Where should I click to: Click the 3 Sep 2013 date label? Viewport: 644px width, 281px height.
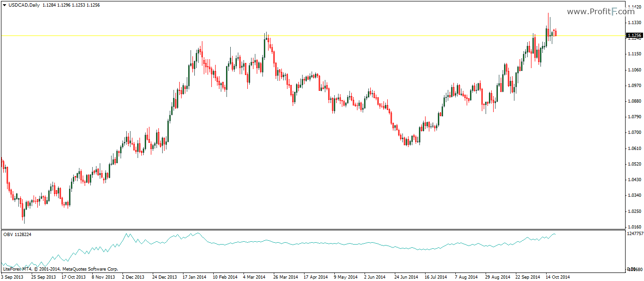(13, 277)
